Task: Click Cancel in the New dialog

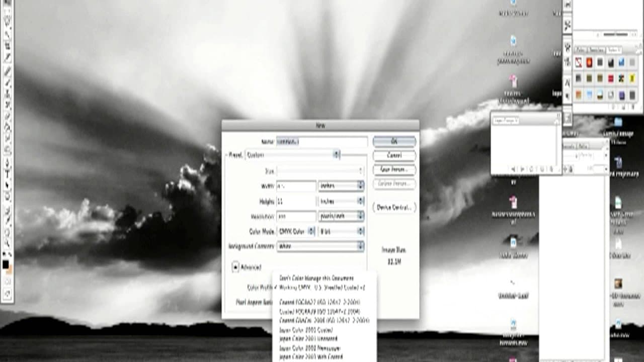Action: coord(394,155)
